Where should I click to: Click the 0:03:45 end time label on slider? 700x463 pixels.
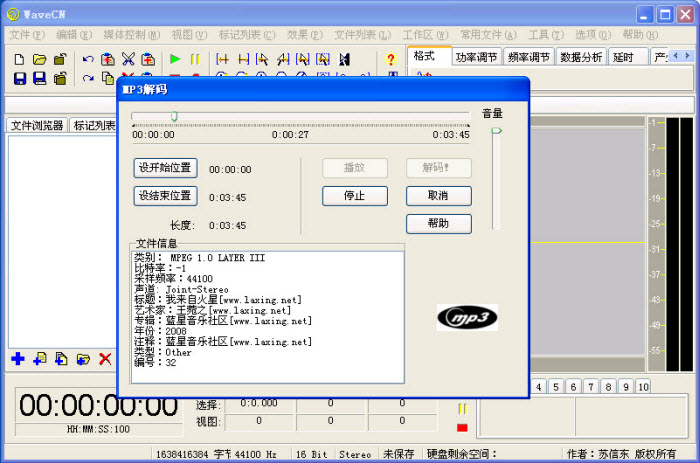(x=451, y=135)
